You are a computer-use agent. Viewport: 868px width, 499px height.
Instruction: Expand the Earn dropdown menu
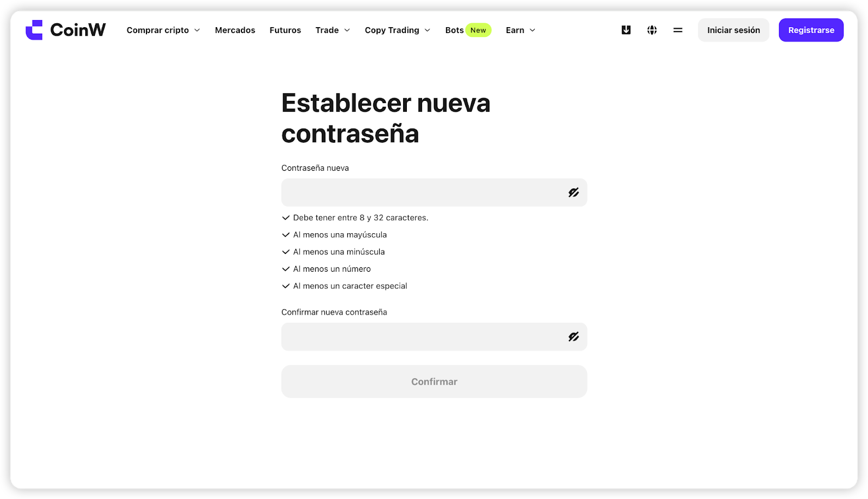pos(520,30)
